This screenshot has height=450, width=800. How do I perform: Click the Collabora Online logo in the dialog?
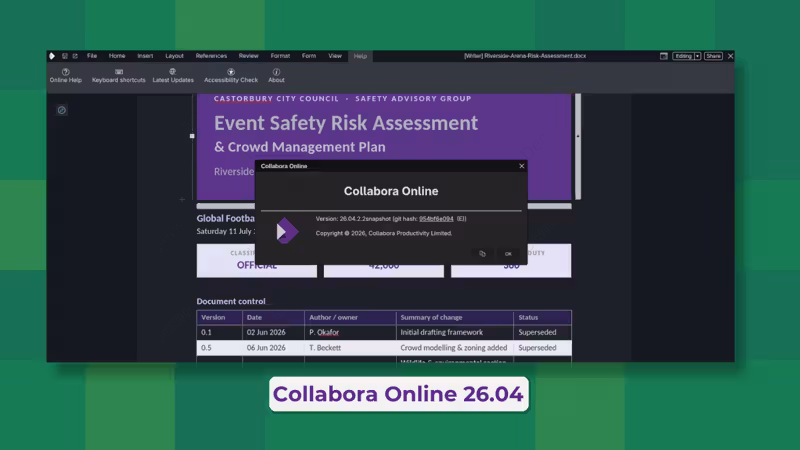click(x=287, y=231)
